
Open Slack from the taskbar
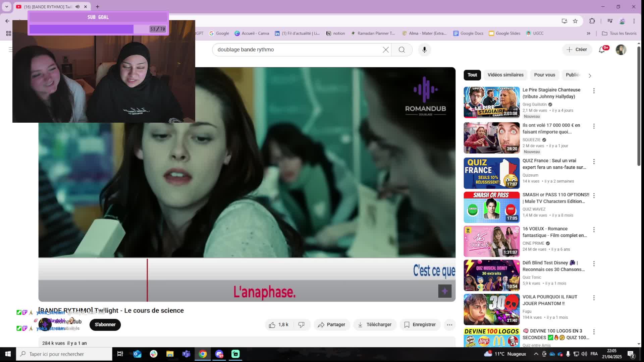click(x=154, y=354)
